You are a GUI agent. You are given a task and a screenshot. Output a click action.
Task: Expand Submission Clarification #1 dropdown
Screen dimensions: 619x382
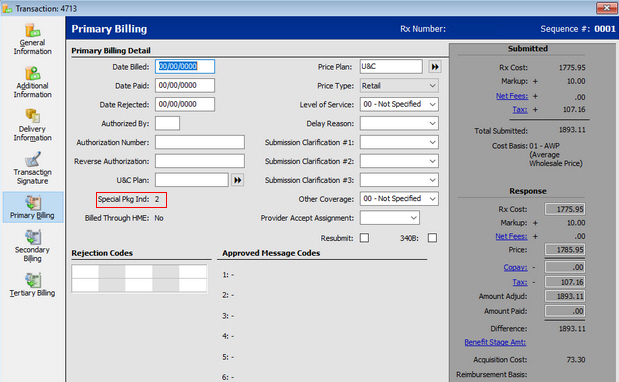point(399,142)
